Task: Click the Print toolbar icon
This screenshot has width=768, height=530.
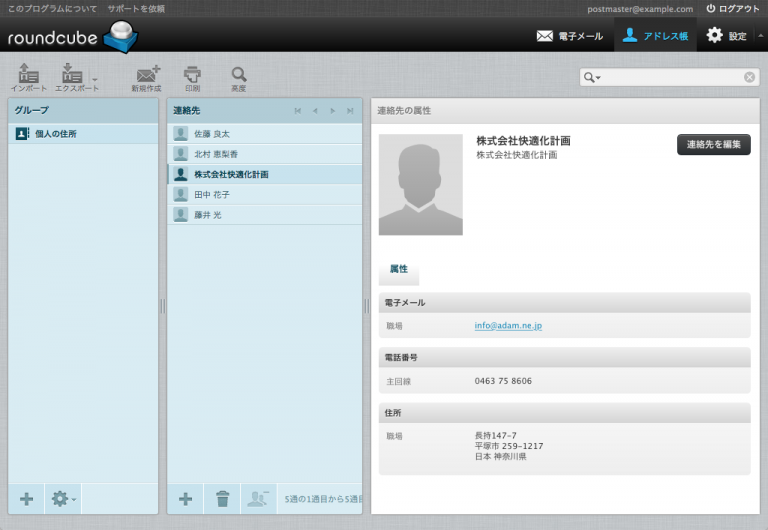Action: click(192, 76)
